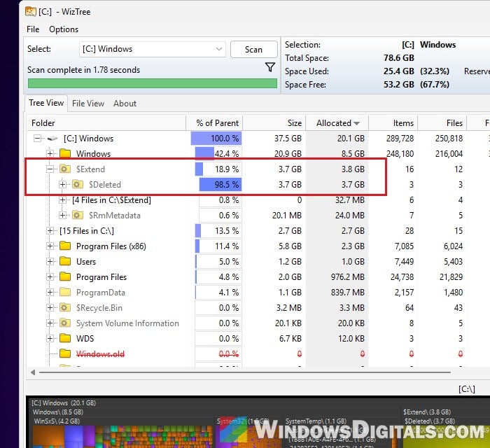Open the File menu
The height and width of the screenshot is (448, 490).
33,29
